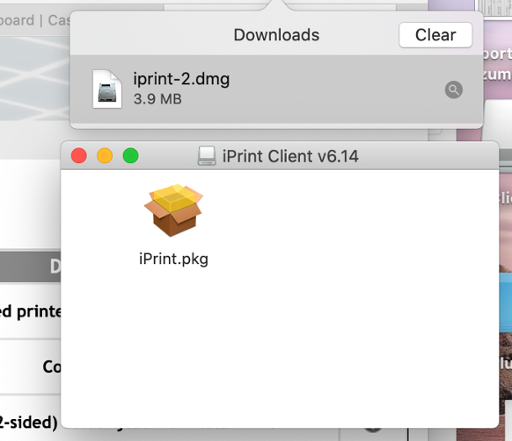Click the iPrint.pkg file name label
The height and width of the screenshot is (441, 512).
(x=174, y=259)
